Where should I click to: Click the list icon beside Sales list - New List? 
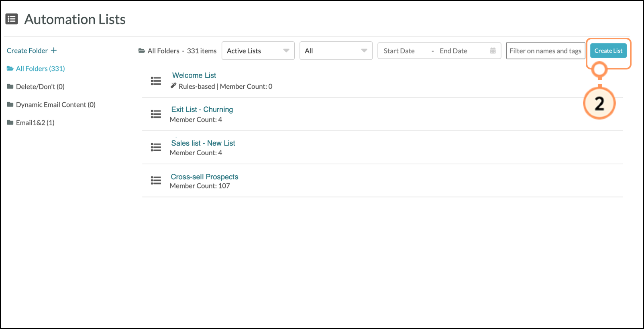click(x=156, y=148)
